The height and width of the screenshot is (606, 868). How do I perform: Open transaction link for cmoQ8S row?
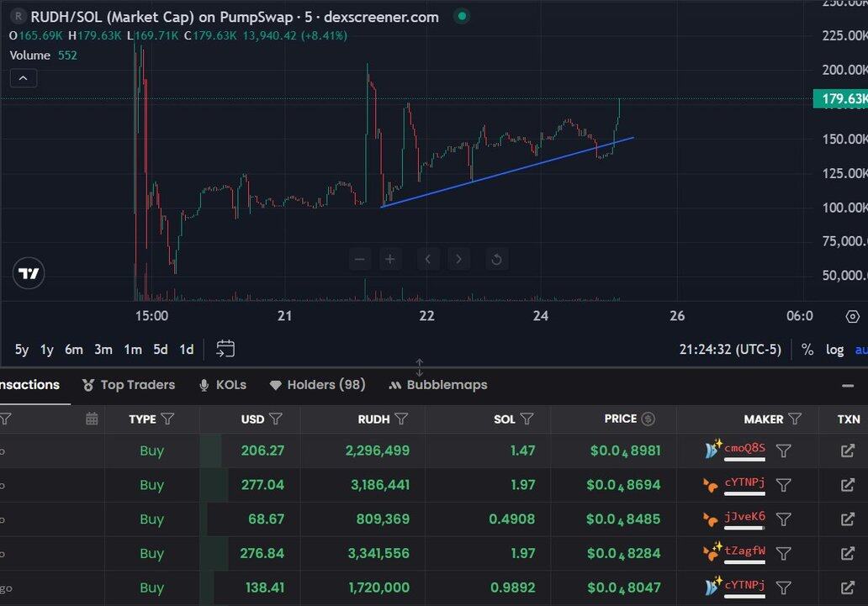point(848,451)
